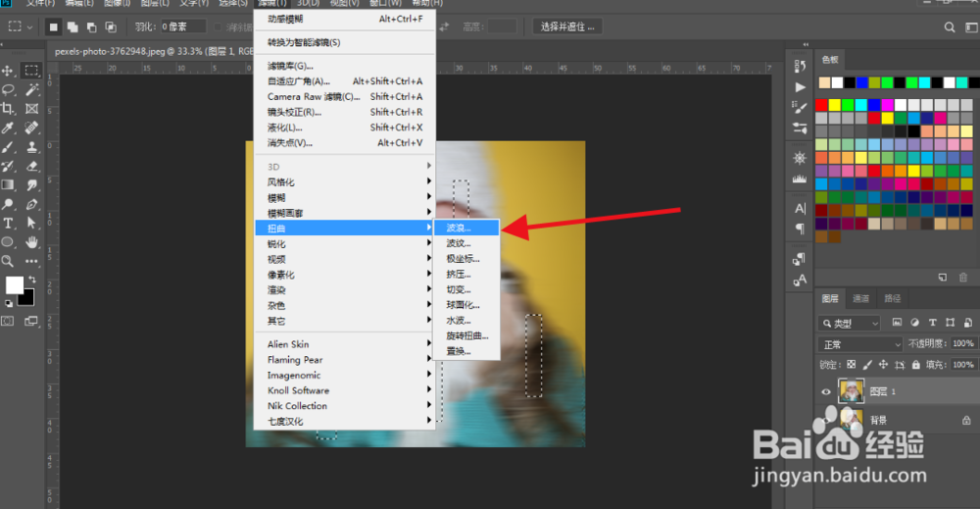The height and width of the screenshot is (509, 980).
Task: Open the History panel icon
Action: pyautogui.click(x=800, y=66)
